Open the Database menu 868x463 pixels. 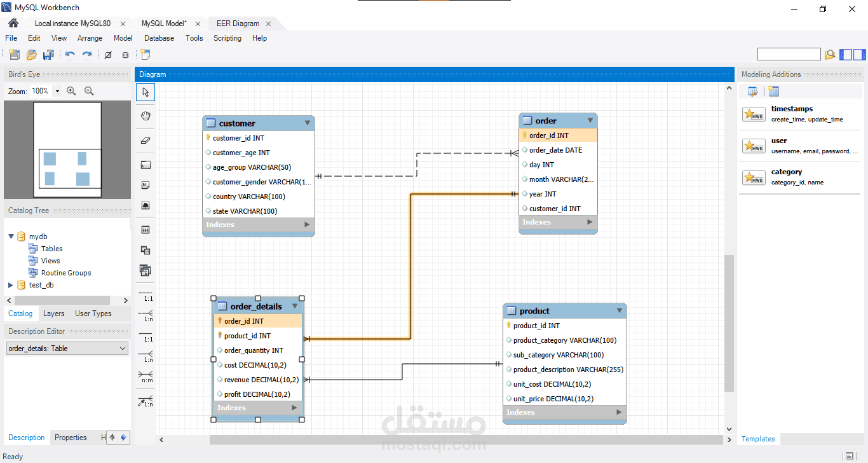pos(159,38)
